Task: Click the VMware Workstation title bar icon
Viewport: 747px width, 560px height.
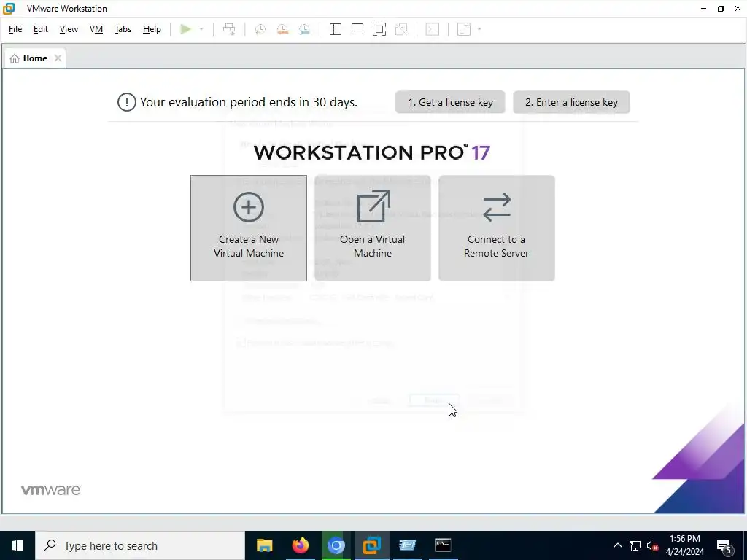Action: 9,9
